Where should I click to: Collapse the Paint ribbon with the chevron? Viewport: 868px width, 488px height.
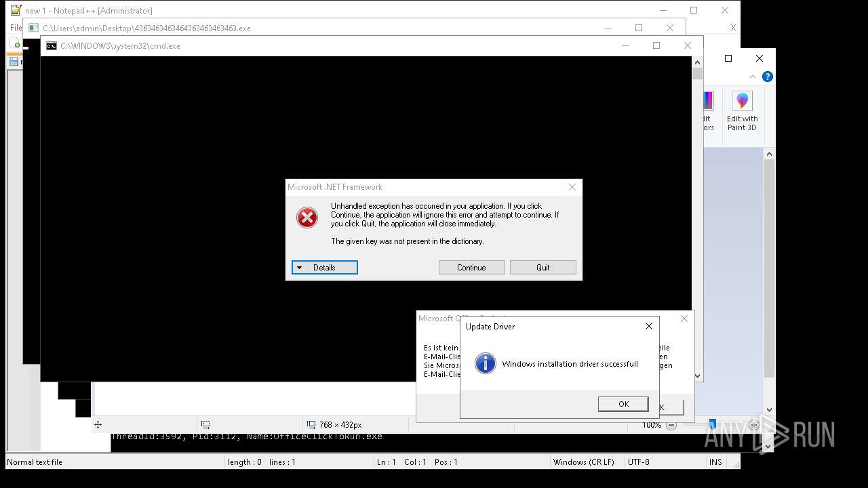[753, 77]
